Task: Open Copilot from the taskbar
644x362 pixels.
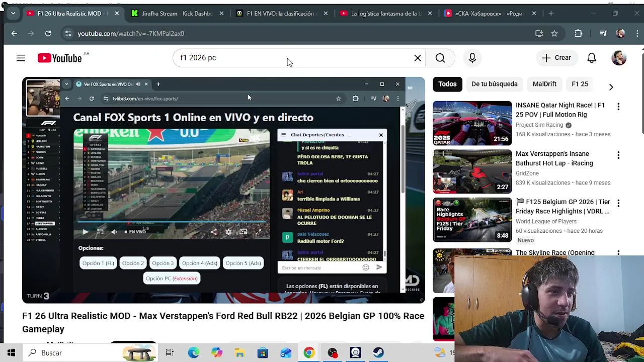Action: coord(216,353)
